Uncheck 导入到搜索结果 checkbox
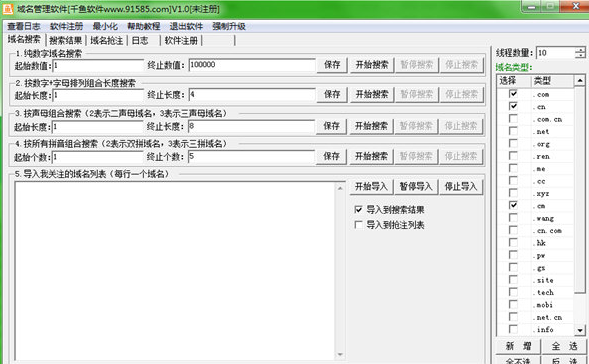 click(358, 210)
